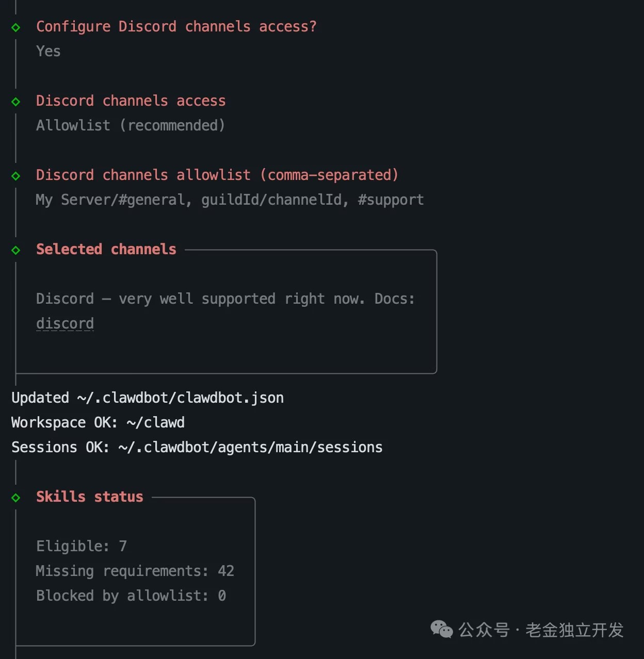
Task: Click the 公众号 老金独立开发 watermark text
Action: pos(541,630)
